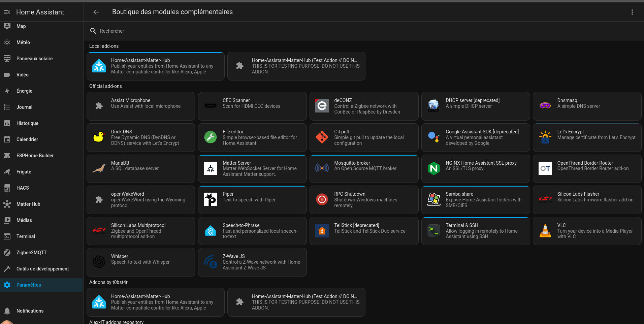The width and height of the screenshot is (644, 324).
Task: Click the HACS store icon
Action: point(7,188)
